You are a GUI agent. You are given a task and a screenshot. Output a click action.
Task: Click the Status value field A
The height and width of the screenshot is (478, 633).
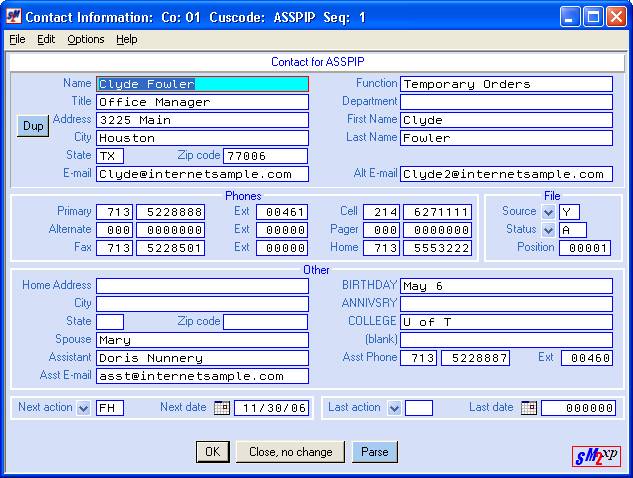tap(573, 230)
